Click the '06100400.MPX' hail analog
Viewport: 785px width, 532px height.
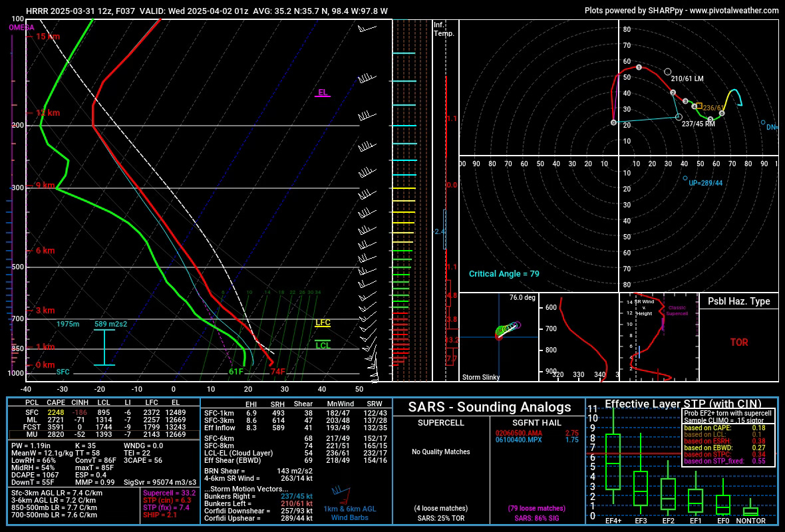pyautogui.click(x=519, y=440)
